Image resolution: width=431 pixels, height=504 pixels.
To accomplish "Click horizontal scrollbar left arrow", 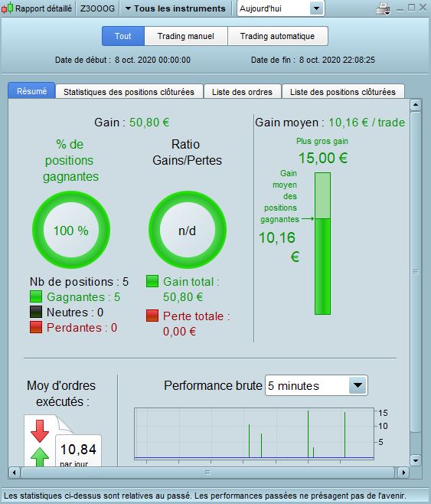I will pos(14,473).
